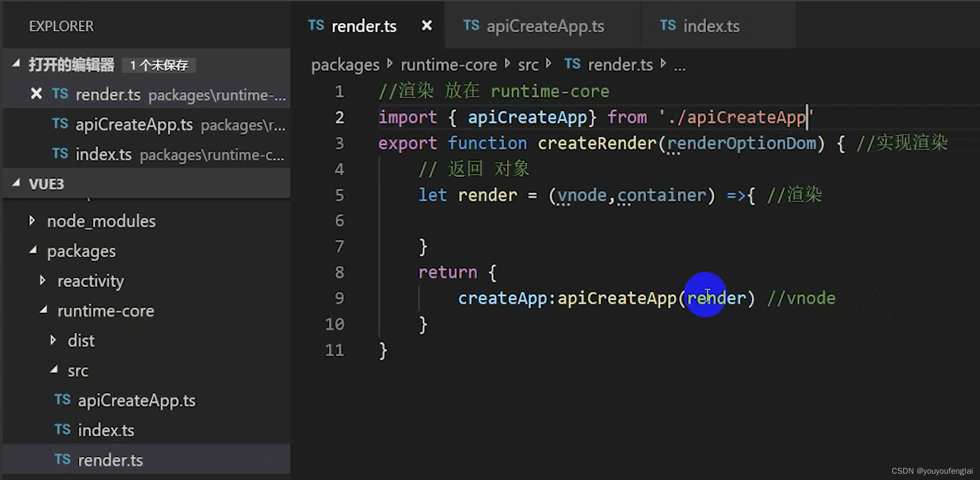This screenshot has height=480, width=980.
Task: Open index.ts from open editors list
Action: tap(147, 154)
